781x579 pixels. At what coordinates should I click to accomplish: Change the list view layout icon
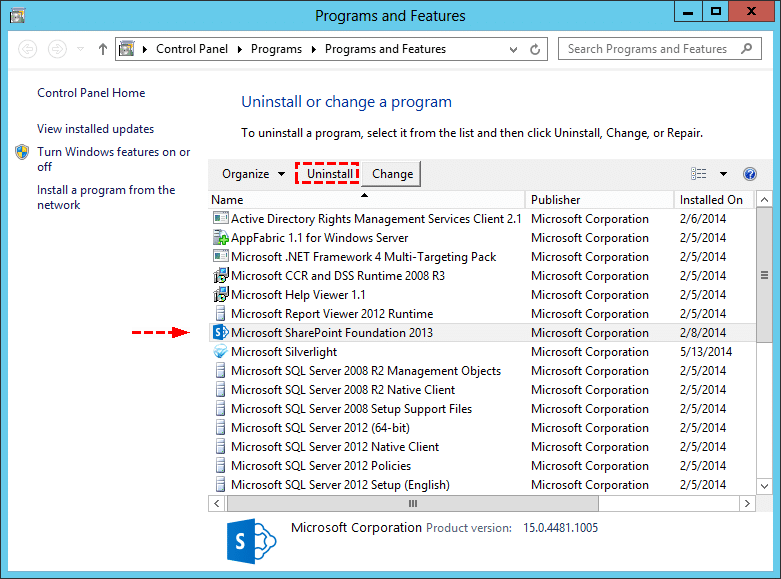coord(698,173)
